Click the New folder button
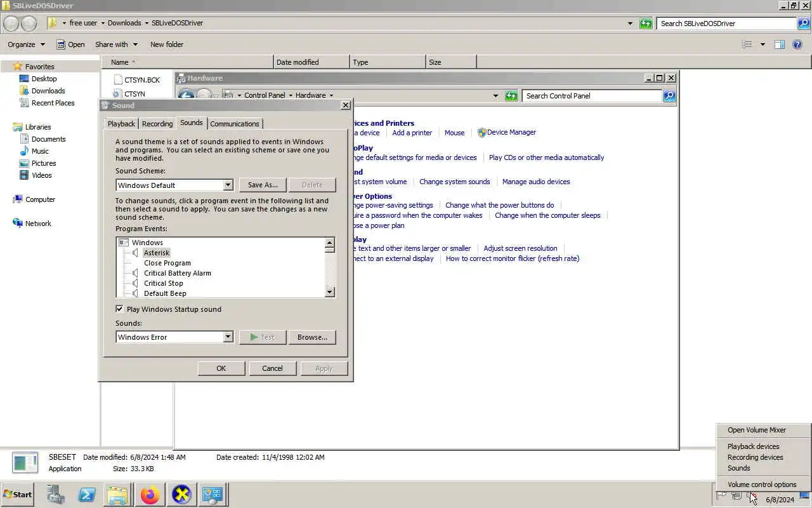Viewport: 812px width, 508px height. pos(167,44)
